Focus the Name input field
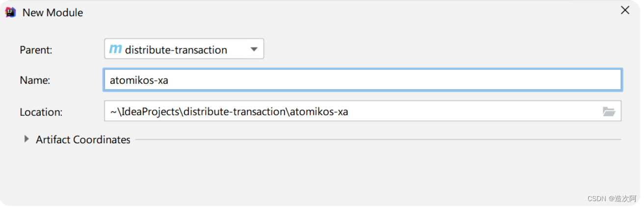 362,80
